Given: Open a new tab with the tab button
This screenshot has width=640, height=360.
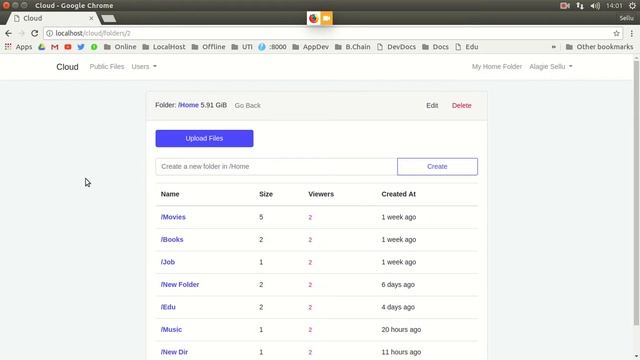Looking at the screenshot, I should click(x=108, y=18).
